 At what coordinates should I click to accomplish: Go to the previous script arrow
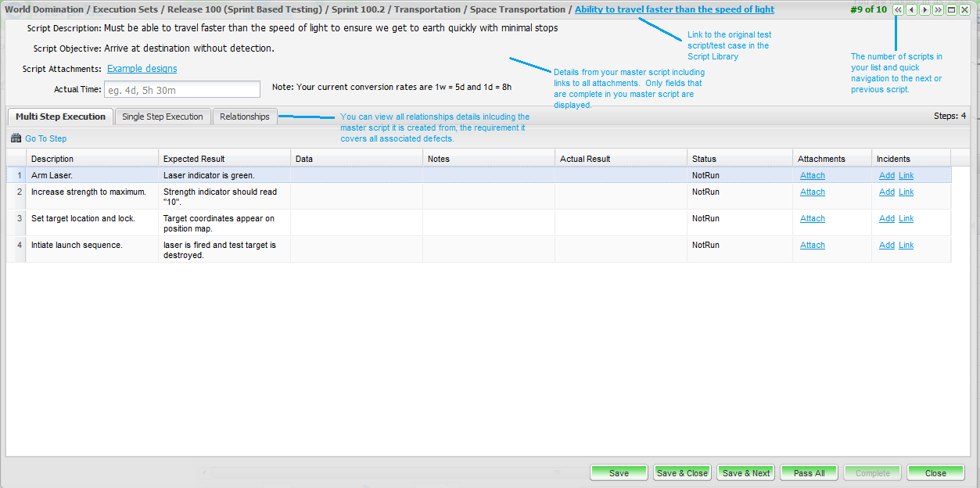[911, 10]
